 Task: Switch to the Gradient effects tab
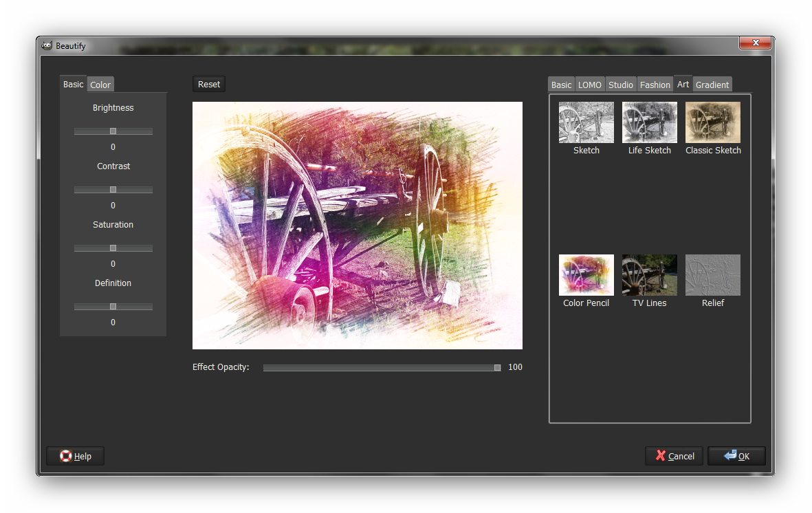(x=712, y=85)
